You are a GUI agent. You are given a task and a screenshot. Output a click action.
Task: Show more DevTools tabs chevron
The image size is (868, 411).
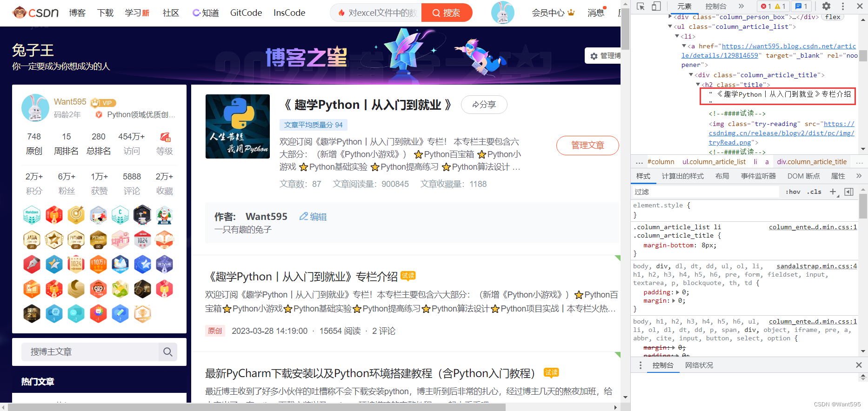[741, 6]
